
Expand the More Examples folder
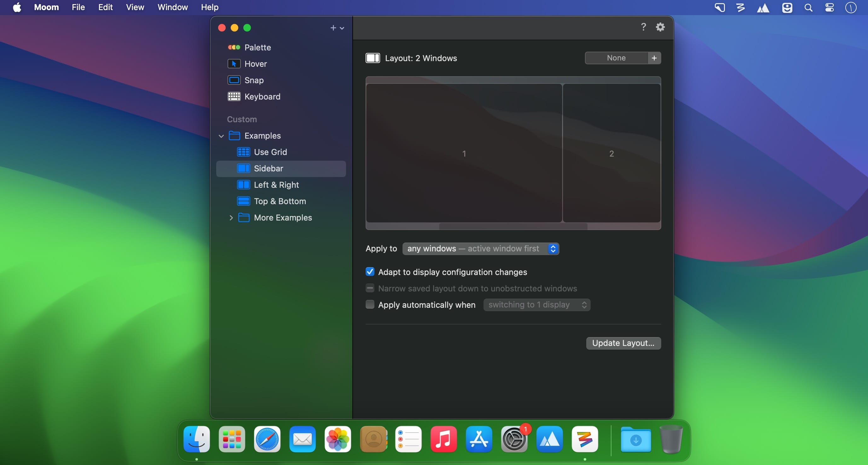point(231,218)
